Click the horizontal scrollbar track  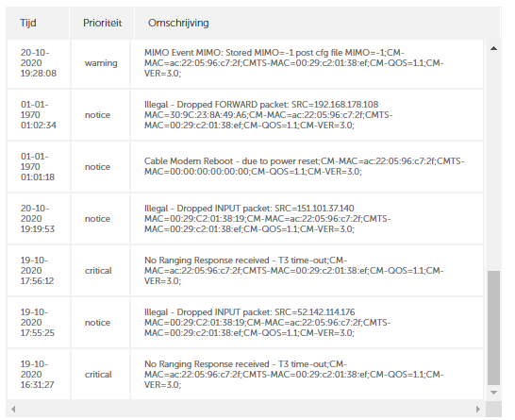click(x=245, y=410)
